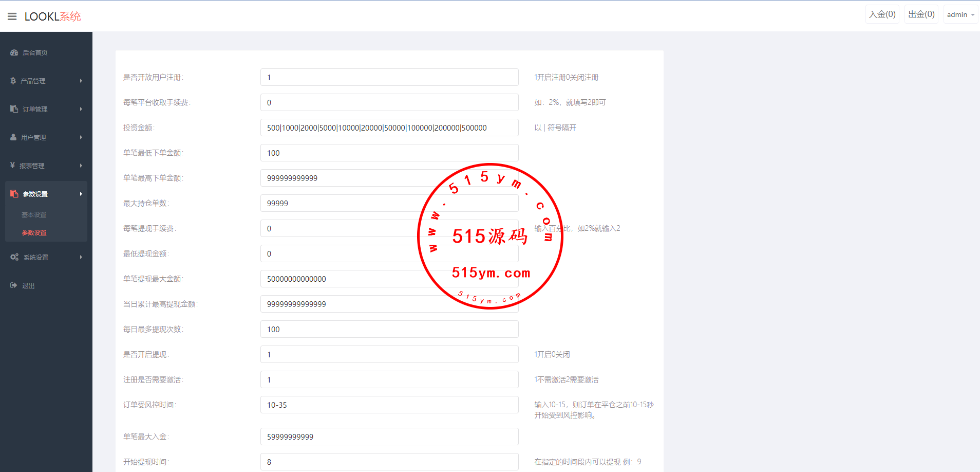The width and height of the screenshot is (980, 472).
Task: Click the 入金(0) button
Action: 882,14
